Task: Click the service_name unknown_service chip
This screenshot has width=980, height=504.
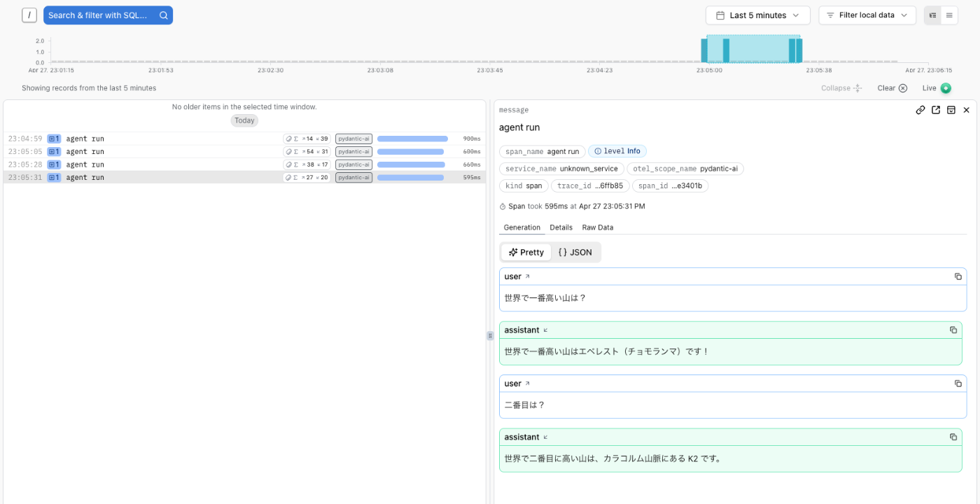Action: click(561, 169)
